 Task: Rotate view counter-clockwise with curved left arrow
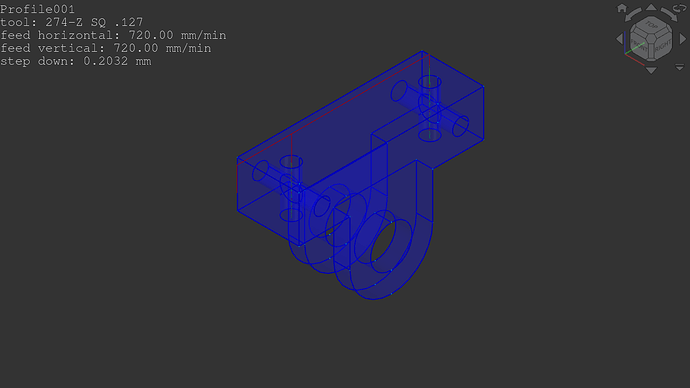click(633, 15)
